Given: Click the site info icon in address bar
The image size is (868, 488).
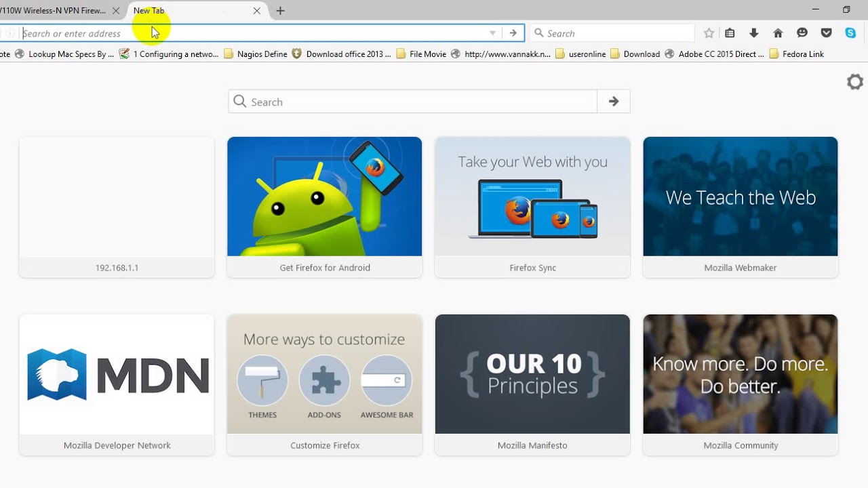Looking at the screenshot, I should (10, 33).
